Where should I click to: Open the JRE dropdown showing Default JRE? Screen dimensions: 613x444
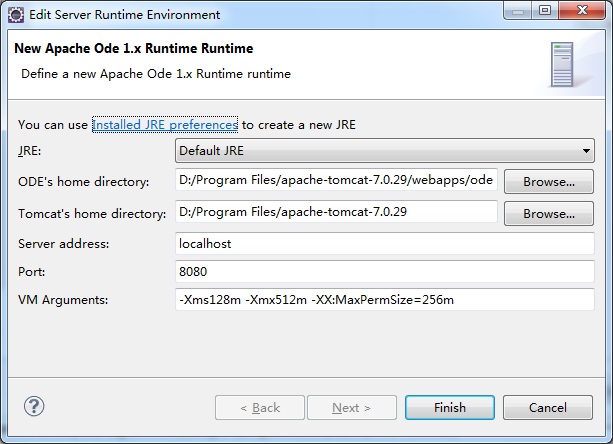coord(385,150)
